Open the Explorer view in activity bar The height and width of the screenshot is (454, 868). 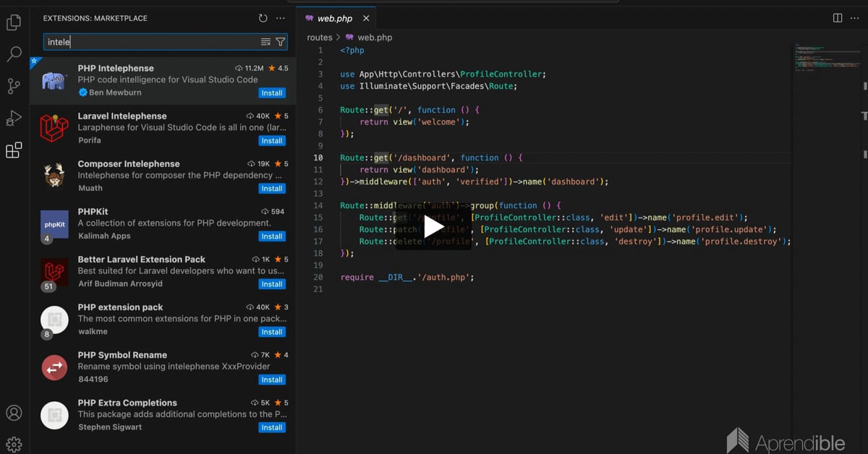pos(14,22)
